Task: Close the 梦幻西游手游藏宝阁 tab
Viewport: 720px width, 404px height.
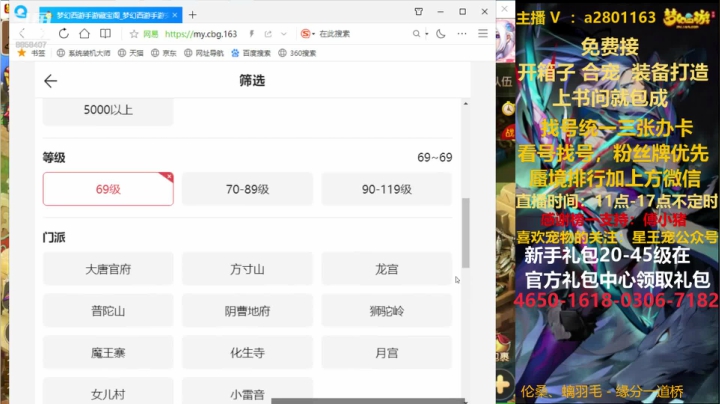Action: 175,15
